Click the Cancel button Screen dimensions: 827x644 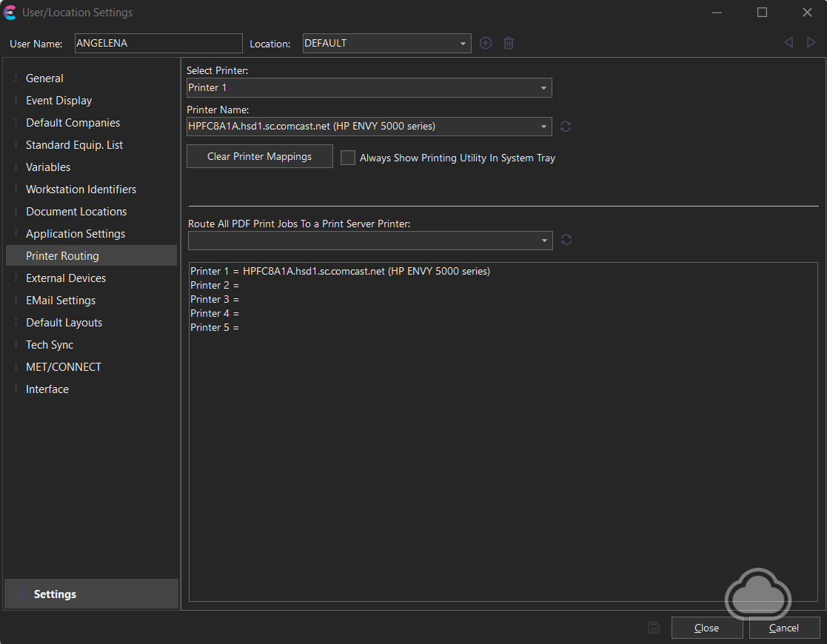pos(784,628)
